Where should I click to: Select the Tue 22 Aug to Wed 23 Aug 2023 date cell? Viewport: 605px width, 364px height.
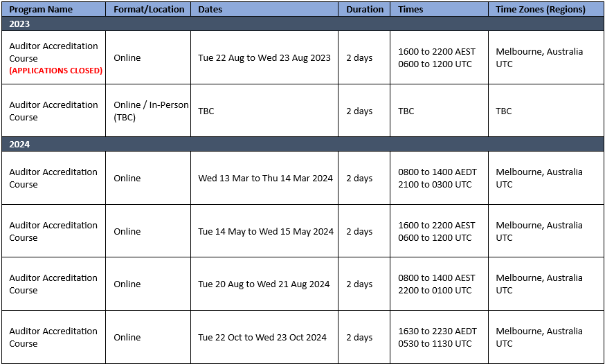264,58
